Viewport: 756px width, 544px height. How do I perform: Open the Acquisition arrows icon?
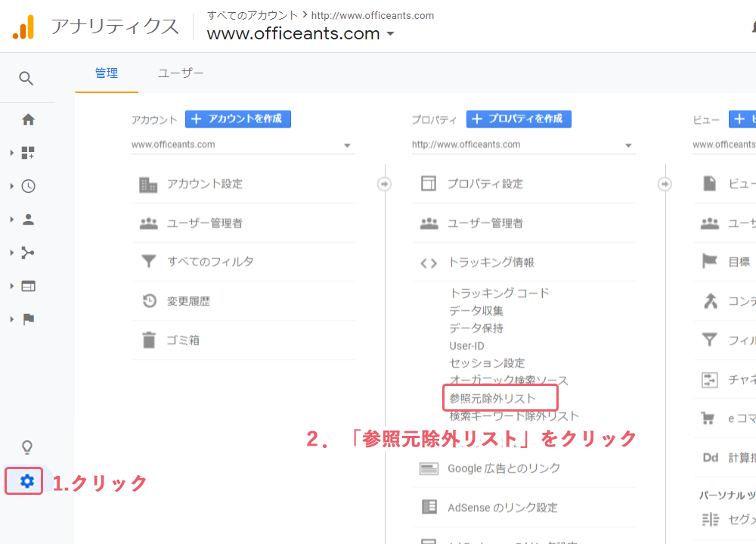pos(28,253)
